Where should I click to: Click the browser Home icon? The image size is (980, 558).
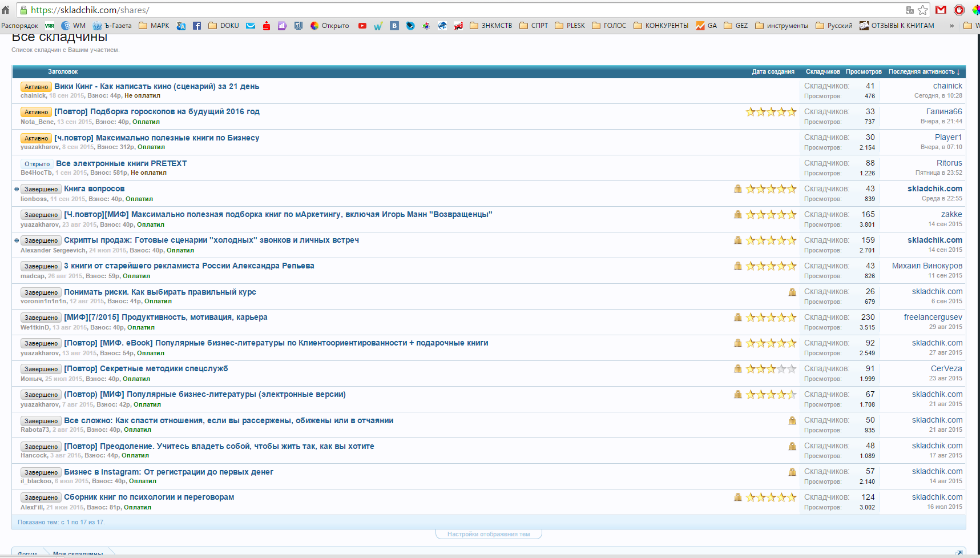click(6, 10)
